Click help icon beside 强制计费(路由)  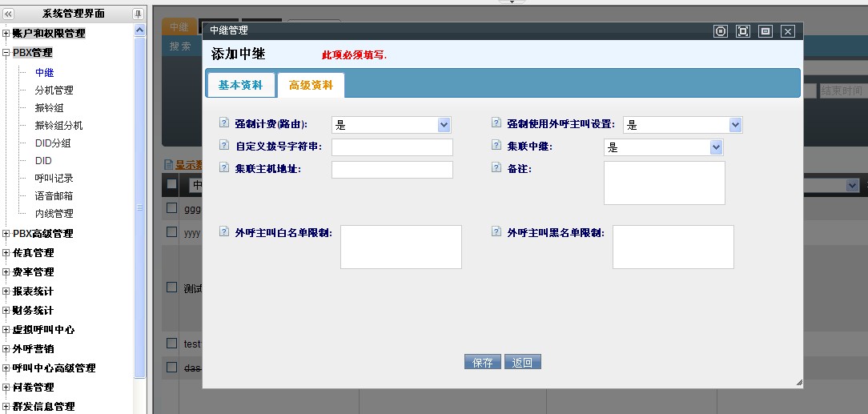pyautogui.click(x=224, y=124)
